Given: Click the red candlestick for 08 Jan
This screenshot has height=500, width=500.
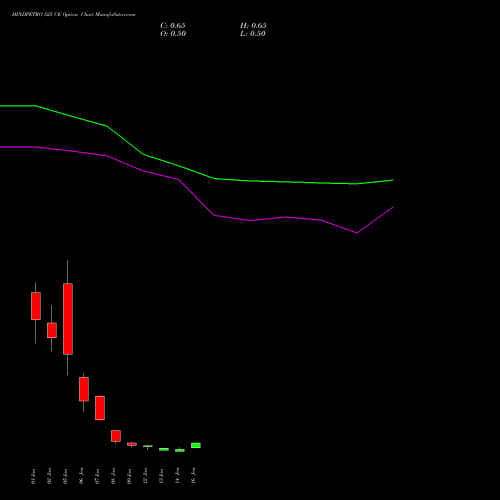Looking at the screenshot, I should tap(116, 436).
